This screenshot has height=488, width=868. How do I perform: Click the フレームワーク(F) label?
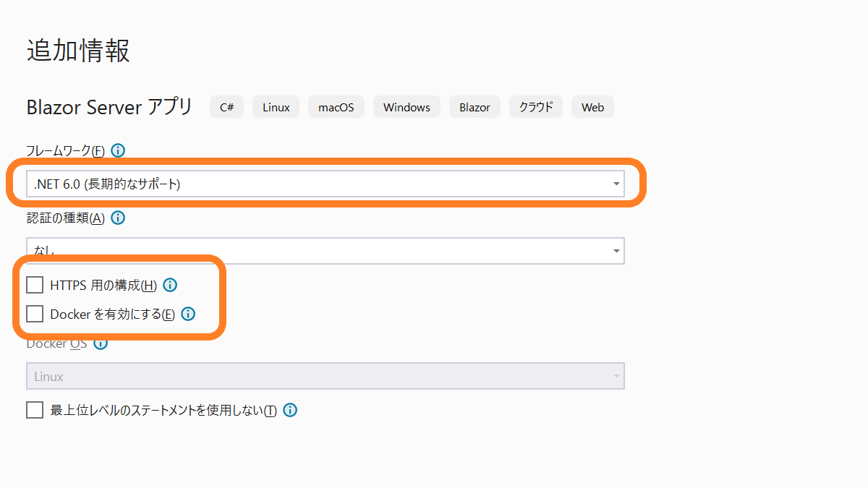coord(66,150)
